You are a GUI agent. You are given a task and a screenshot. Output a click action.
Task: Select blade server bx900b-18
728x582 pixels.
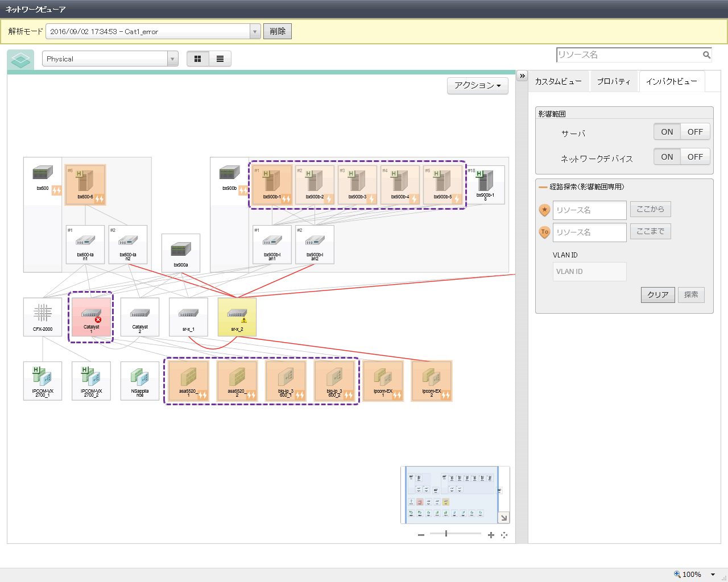point(485,185)
